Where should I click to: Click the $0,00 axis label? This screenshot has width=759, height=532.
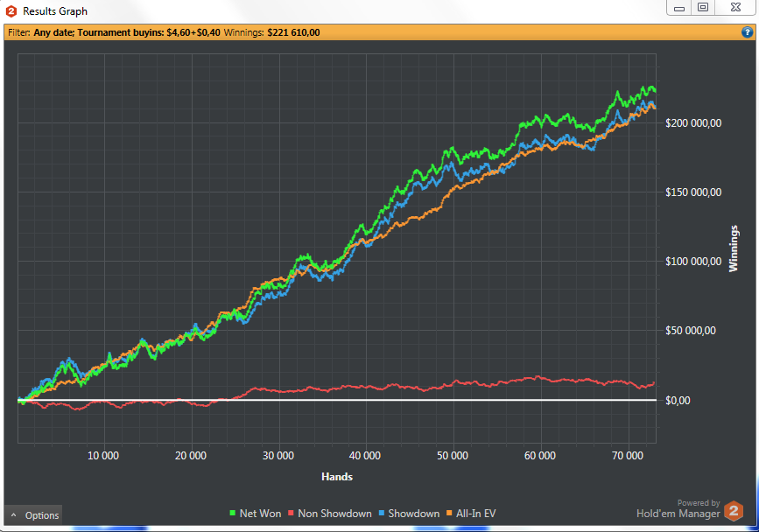[x=678, y=400]
